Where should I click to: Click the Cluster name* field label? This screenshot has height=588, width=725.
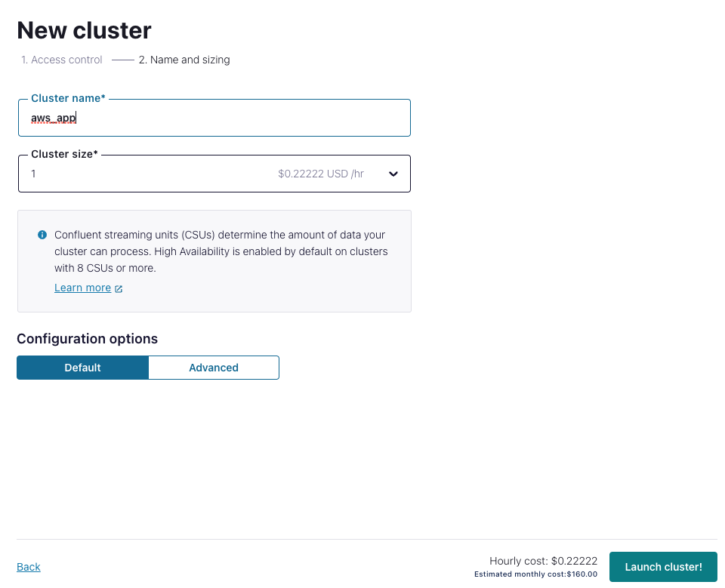tap(68, 98)
